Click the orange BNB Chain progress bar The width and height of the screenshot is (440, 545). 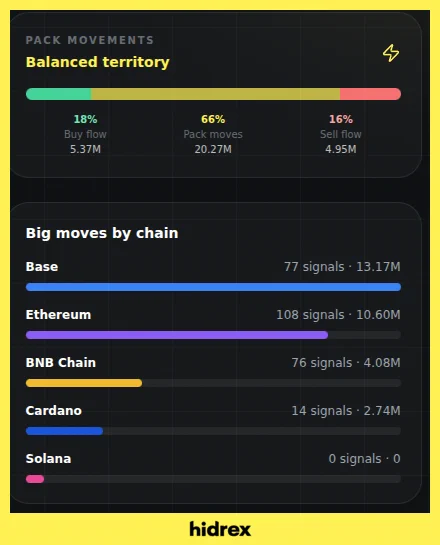point(84,383)
